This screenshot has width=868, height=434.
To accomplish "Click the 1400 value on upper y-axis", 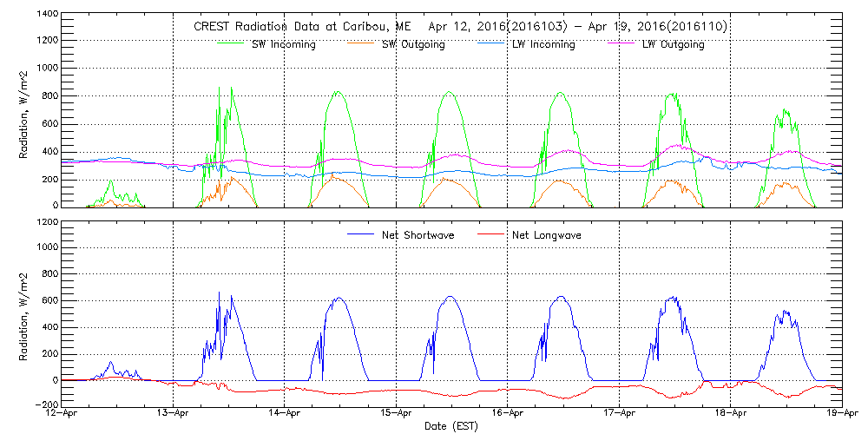I will click(x=47, y=15).
